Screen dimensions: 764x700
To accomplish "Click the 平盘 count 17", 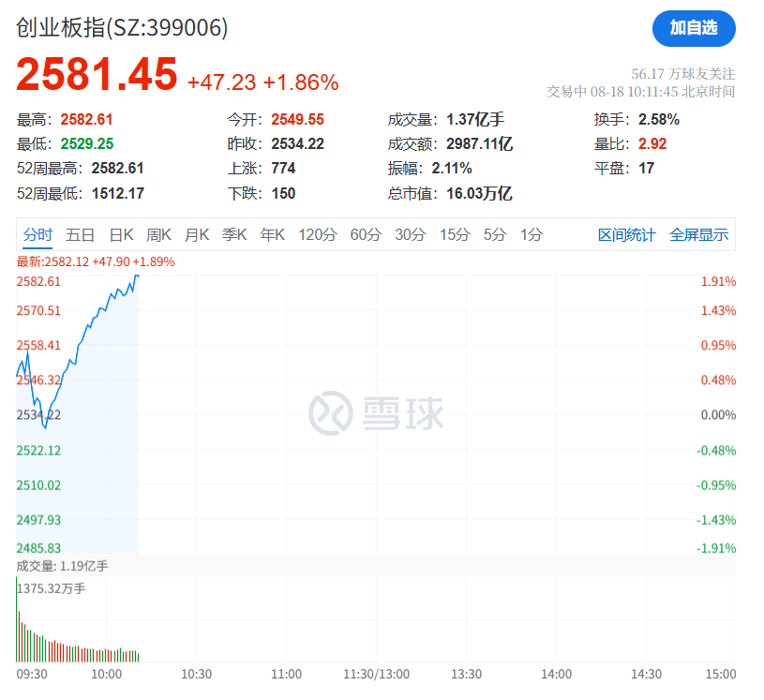I will [646, 169].
